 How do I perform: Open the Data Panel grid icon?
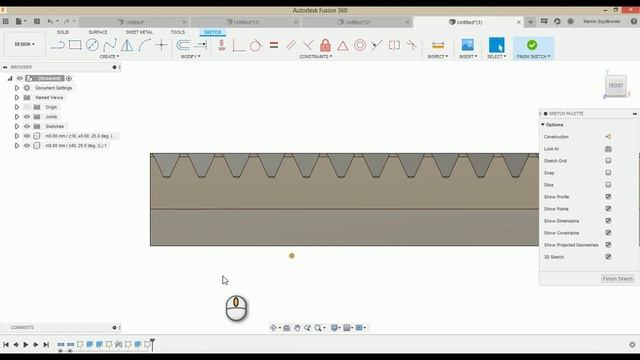pyautogui.click(x=6, y=21)
